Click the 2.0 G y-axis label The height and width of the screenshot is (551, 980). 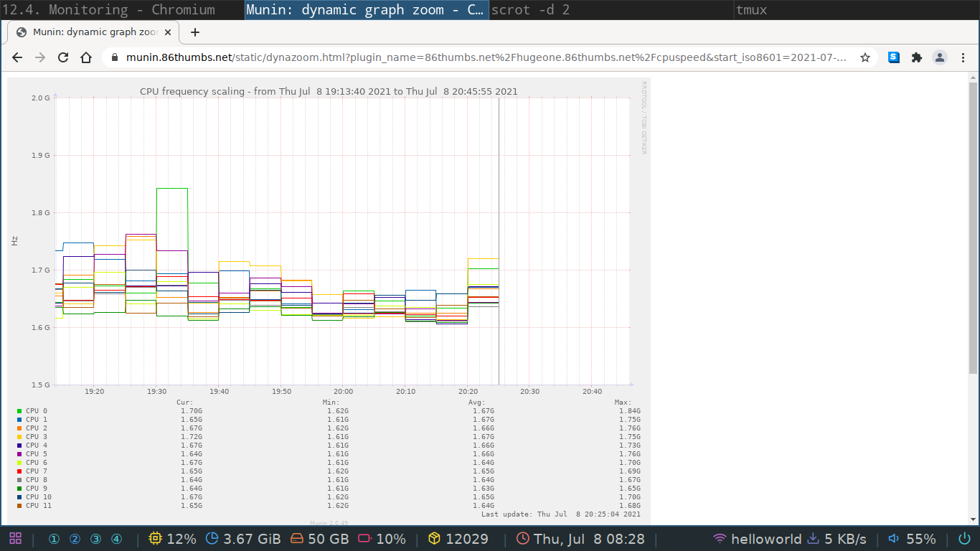pyautogui.click(x=42, y=98)
